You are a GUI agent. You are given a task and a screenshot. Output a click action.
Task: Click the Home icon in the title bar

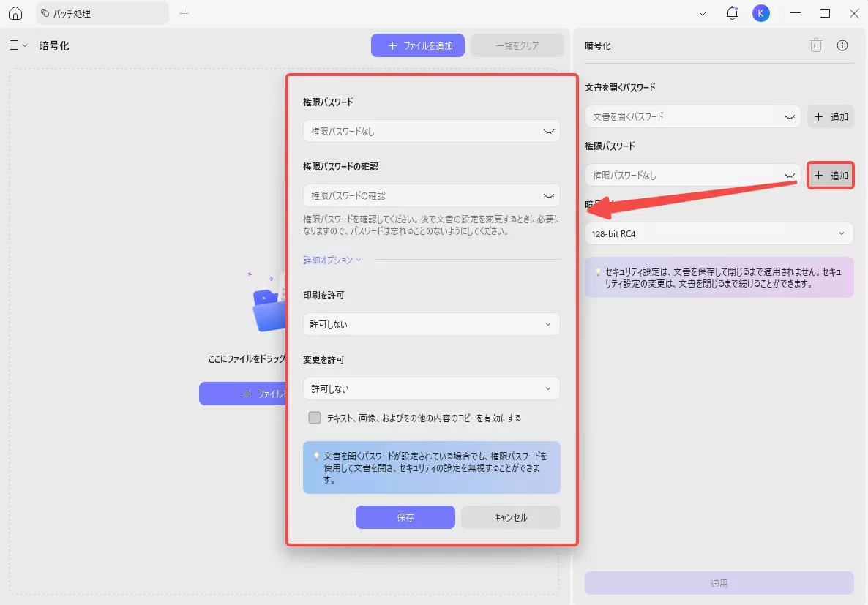(x=15, y=13)
